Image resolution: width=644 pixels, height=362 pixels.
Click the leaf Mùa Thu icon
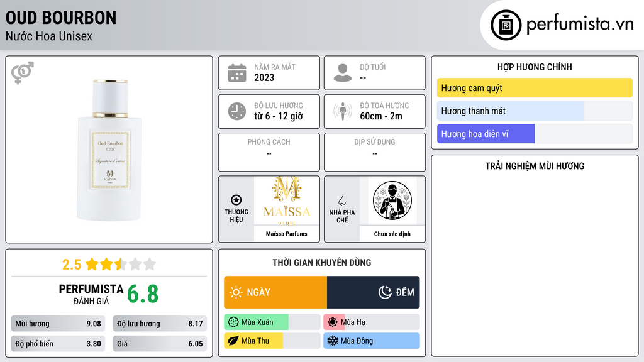coord(233,341)
